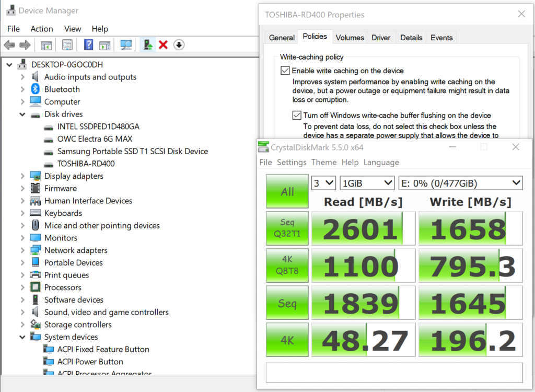Click the red X Uninstall device icon
The width and height of the screenshot is (535, 392).
click(163, 45)
